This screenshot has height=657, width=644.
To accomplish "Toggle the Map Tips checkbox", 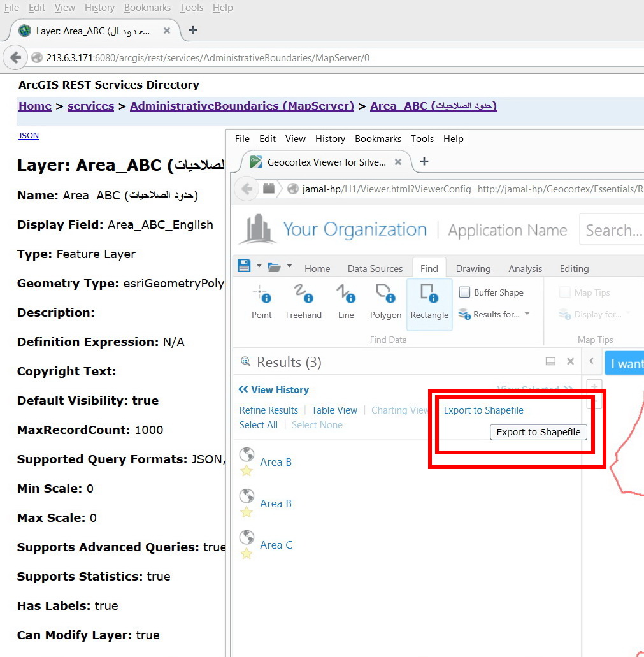I will point(565,292).
